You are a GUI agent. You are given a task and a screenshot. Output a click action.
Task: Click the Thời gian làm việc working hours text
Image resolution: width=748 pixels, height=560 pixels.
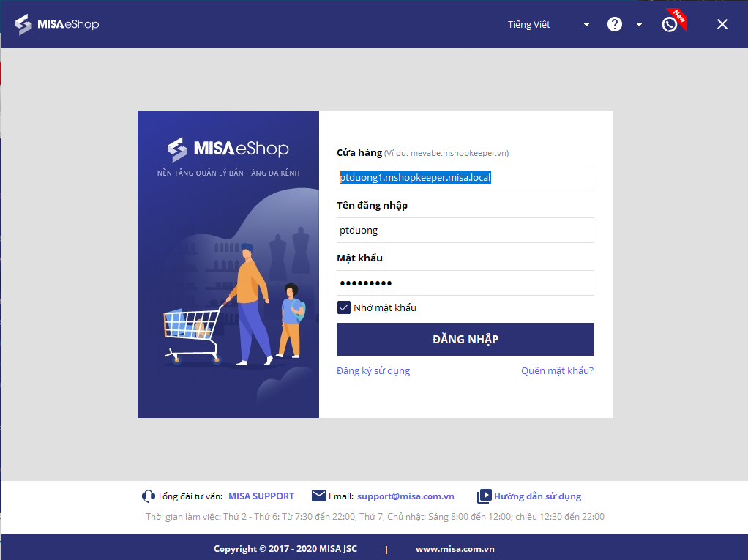click(x=375, y=517)
